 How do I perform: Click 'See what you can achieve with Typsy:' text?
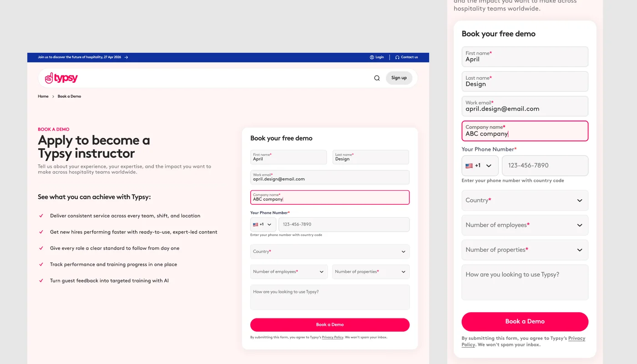pos(94,197)
